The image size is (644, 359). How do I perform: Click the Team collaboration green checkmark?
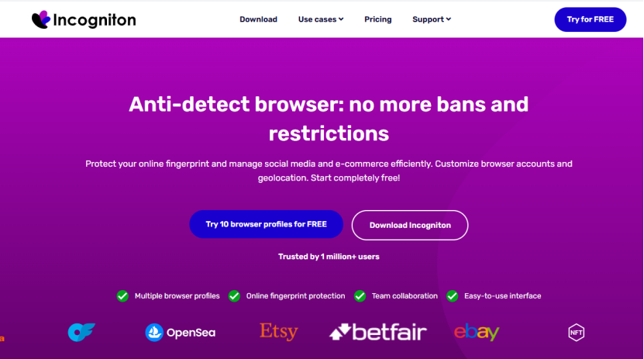pos(360,295)
